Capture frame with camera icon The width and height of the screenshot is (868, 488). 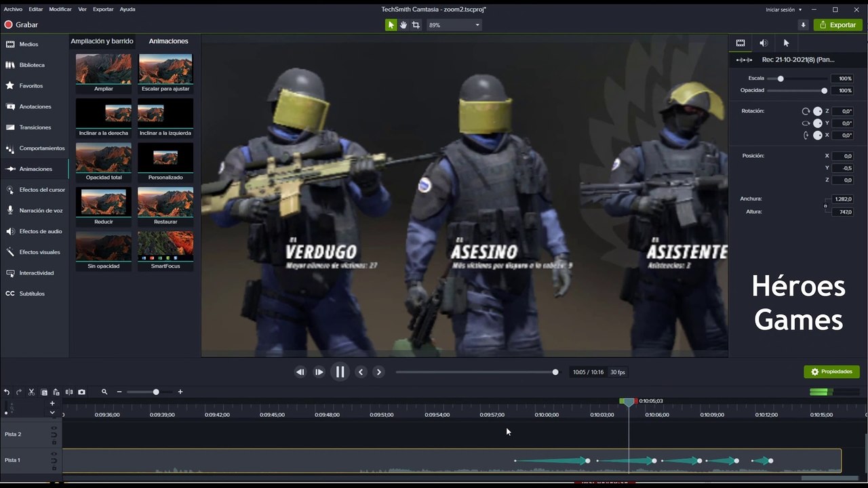point(81,392)
